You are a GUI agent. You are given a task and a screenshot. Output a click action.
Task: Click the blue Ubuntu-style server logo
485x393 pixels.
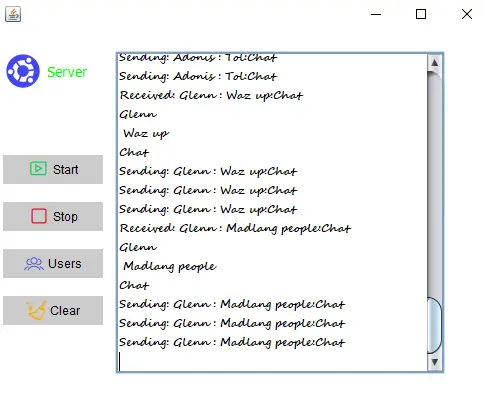[23, 71]
